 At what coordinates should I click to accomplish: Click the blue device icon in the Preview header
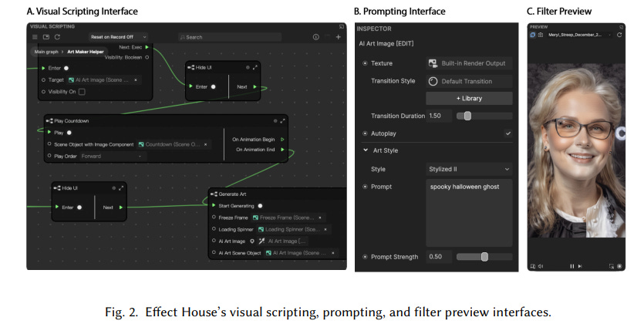tap(533, 35)
